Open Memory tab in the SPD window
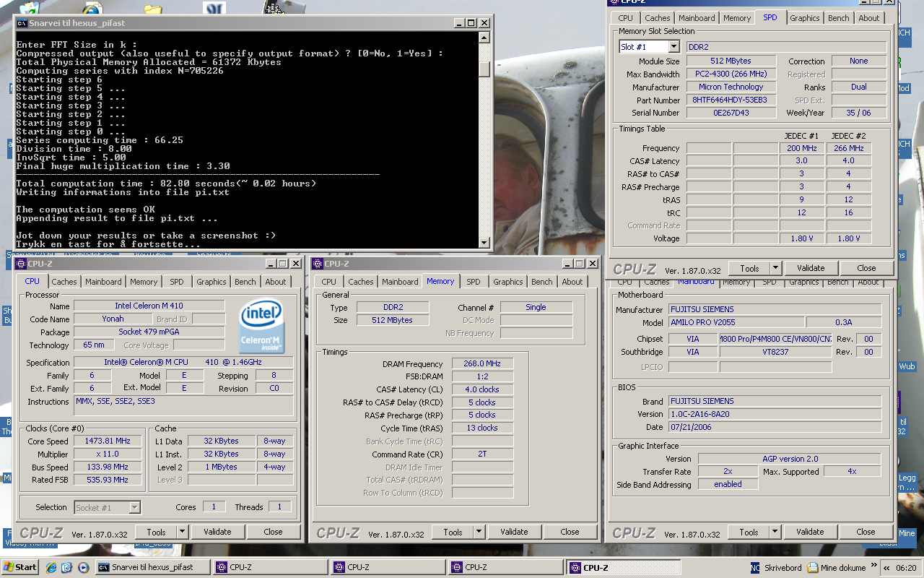 736,18
